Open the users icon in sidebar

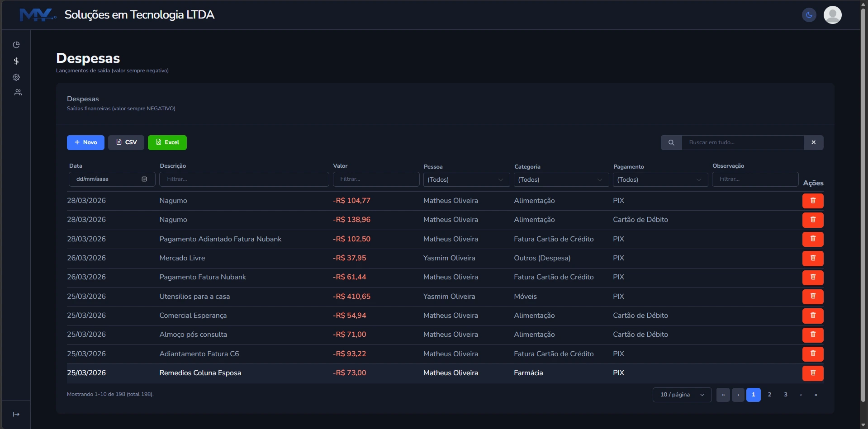point(18,92)
